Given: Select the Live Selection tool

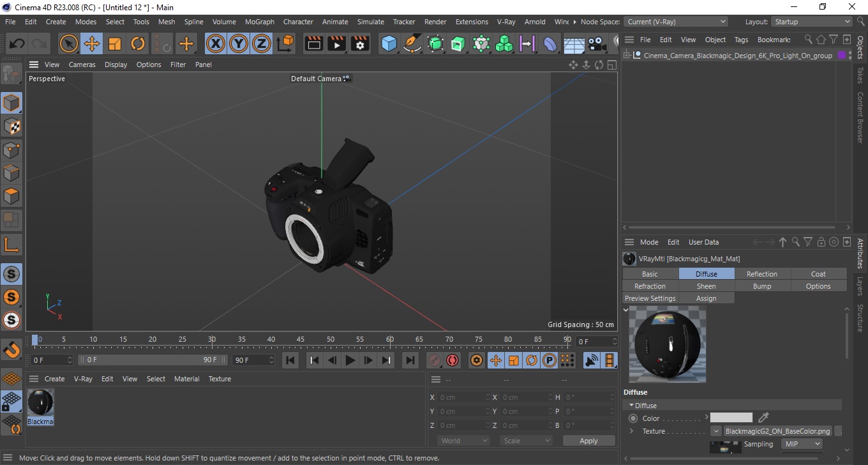Looking at the screenshot, I should click(69, 44).
